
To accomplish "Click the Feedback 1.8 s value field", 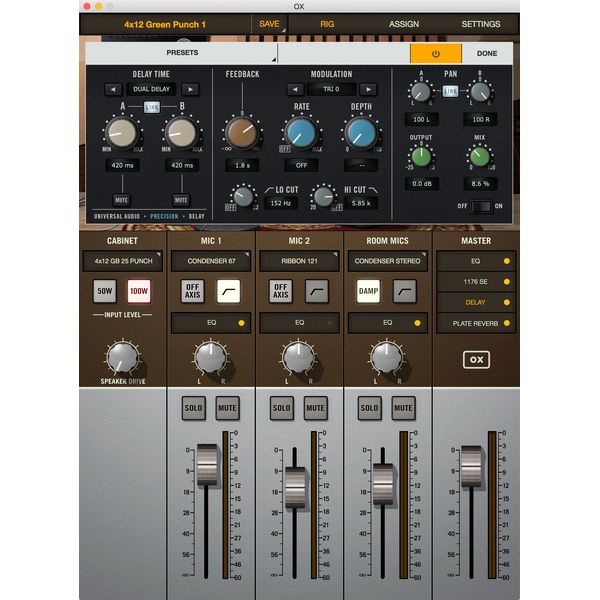I will point(242,165).
